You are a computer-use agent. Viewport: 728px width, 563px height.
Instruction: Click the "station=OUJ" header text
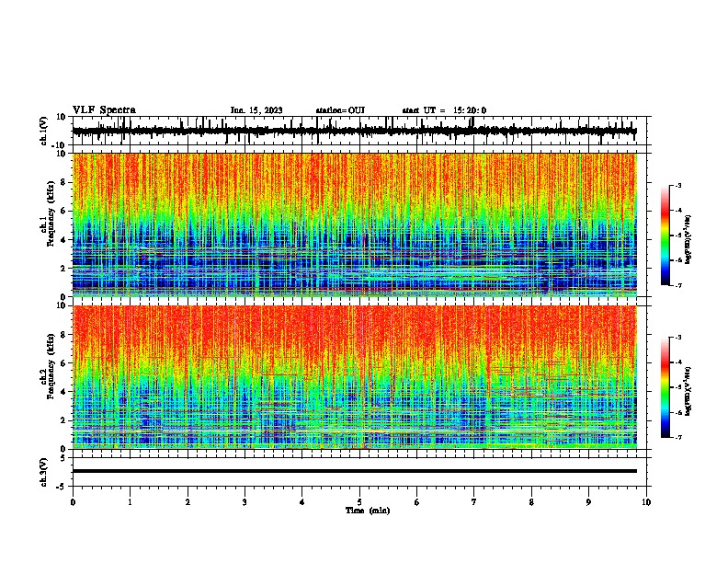340,110
